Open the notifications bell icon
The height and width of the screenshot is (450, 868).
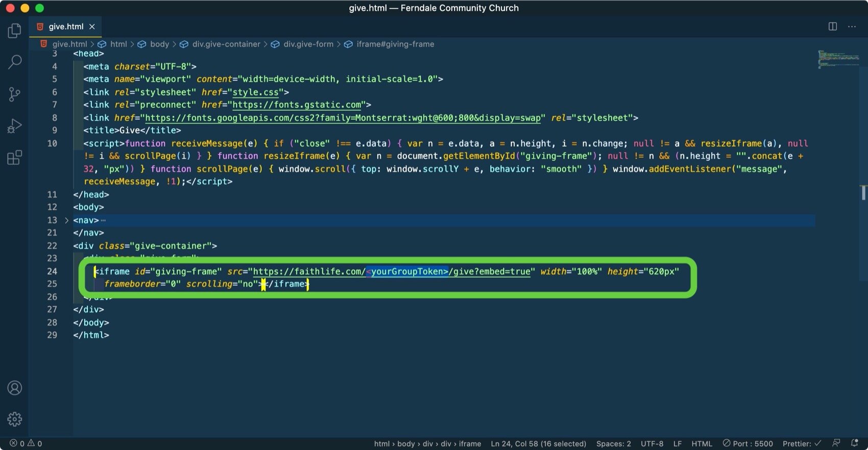point(854,443)
